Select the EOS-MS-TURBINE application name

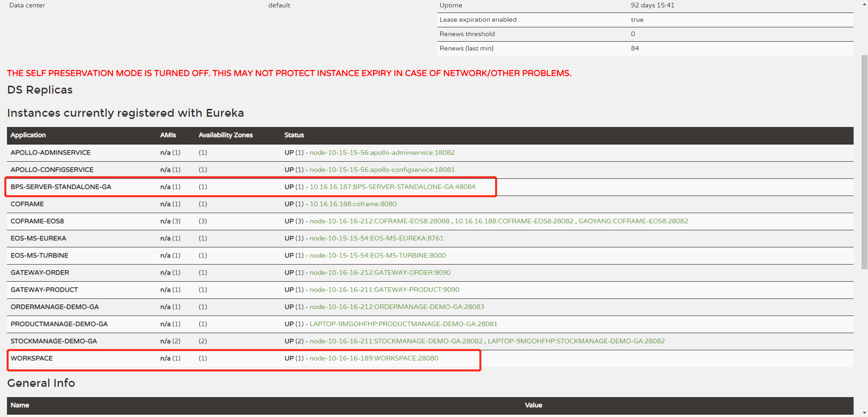[x=39, y=255]
